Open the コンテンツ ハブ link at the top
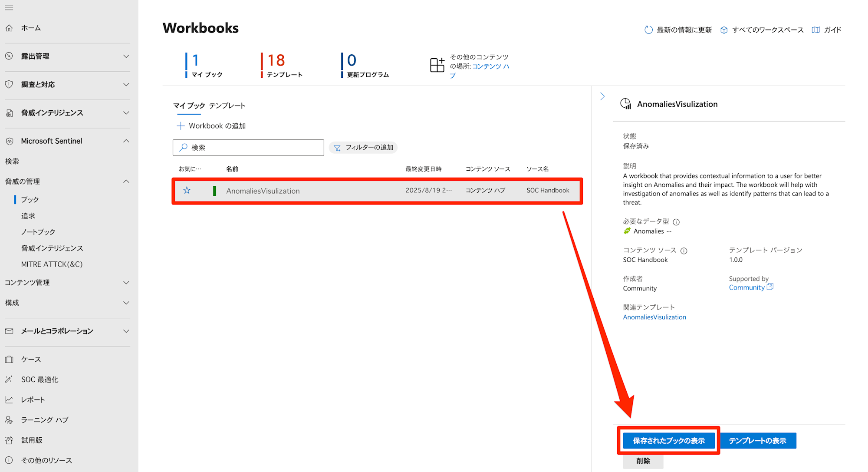 [x=479, y=71]
